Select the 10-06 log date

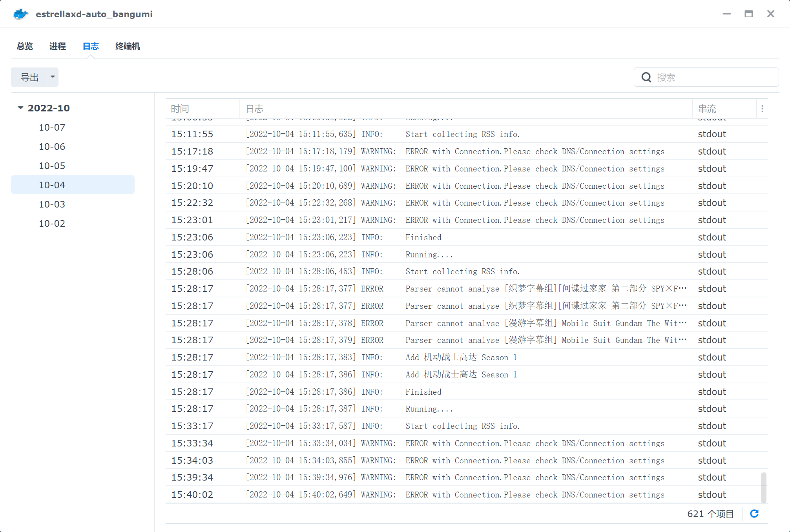52,146
